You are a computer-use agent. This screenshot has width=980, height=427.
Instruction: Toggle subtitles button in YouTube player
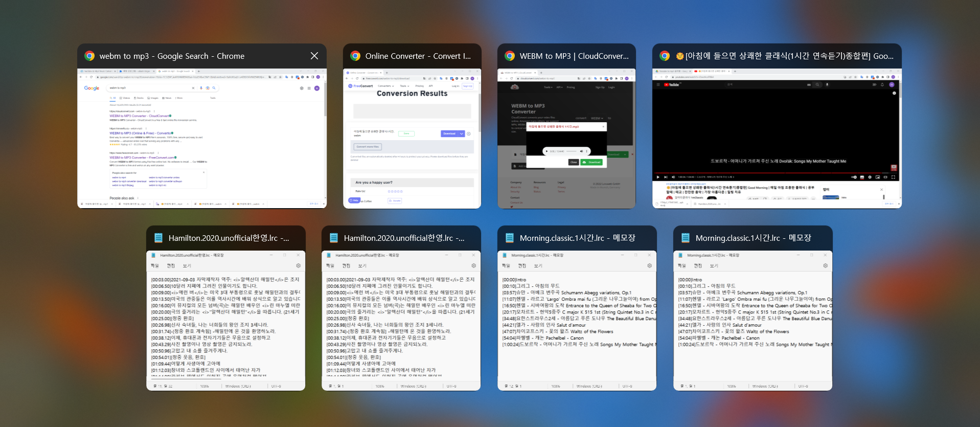click(862, 177)
